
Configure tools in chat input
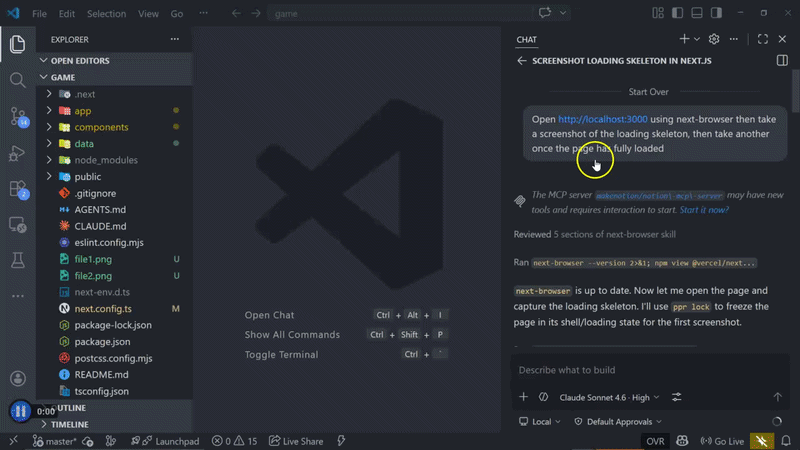point(677,397)
